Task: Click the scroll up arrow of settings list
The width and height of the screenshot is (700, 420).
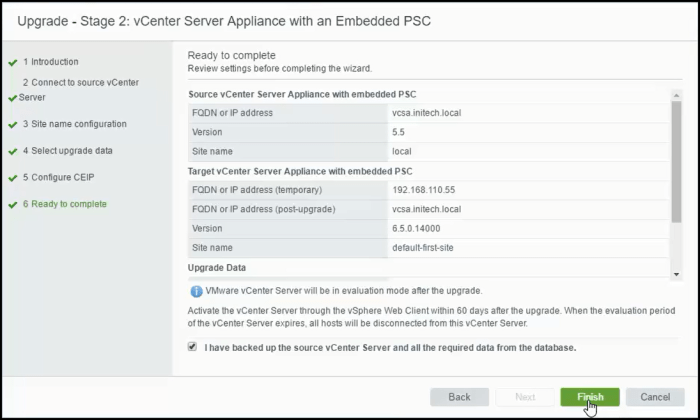Action: pyautogui.click(x=676, y=93)
